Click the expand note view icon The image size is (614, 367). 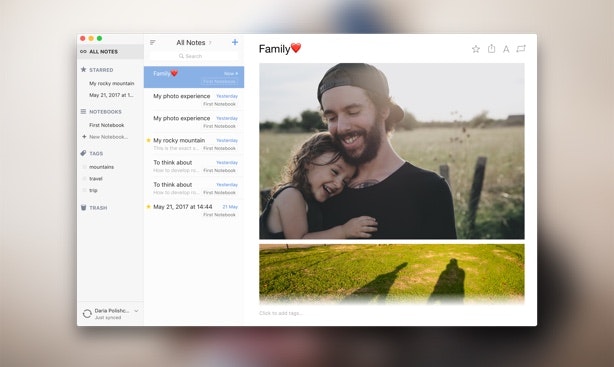tap(521, 49)
